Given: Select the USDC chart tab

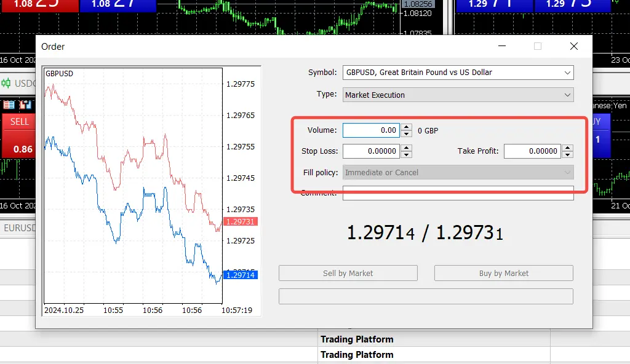Looking at the screenshot, I should [x=25, y=84].
